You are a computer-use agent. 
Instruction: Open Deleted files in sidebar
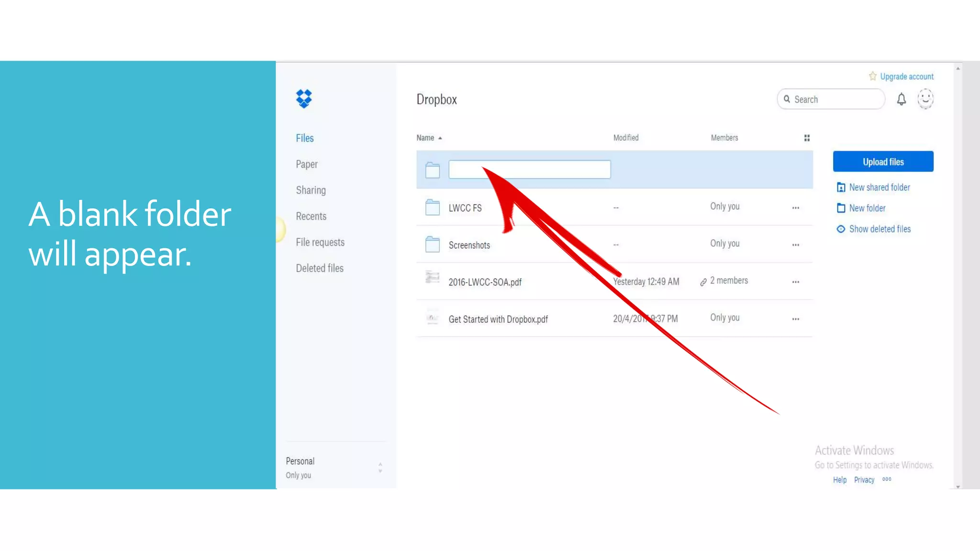pyautogui.click(x=320, y=268)
